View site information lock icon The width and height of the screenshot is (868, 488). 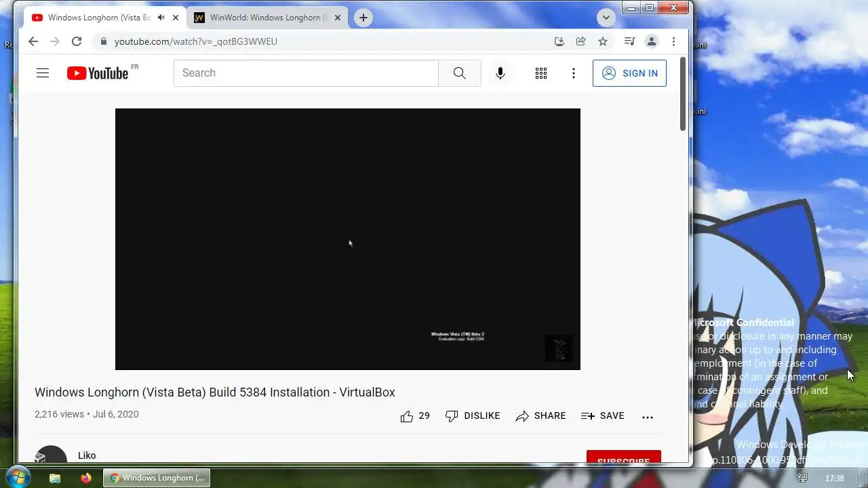104,41
